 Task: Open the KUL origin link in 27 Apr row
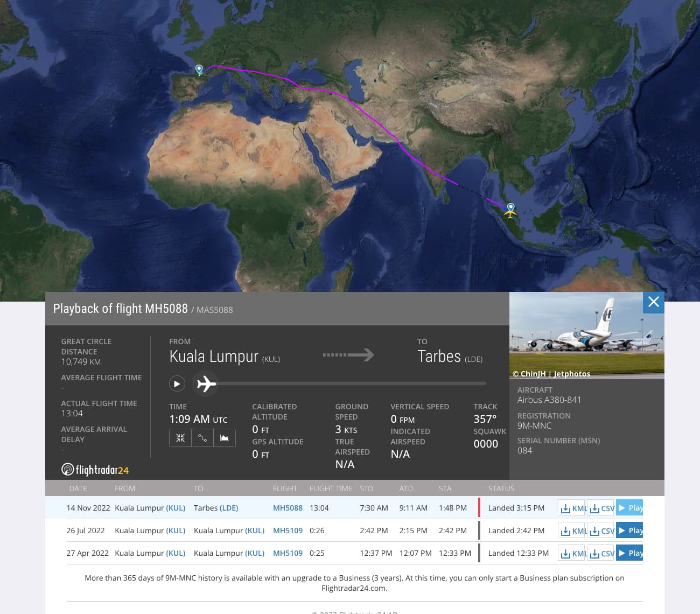pos(176,553)
